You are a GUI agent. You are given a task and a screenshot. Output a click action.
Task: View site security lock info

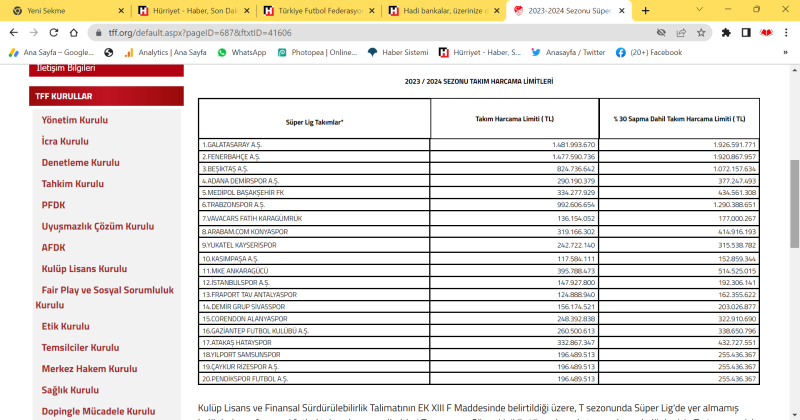pos(98,33)
